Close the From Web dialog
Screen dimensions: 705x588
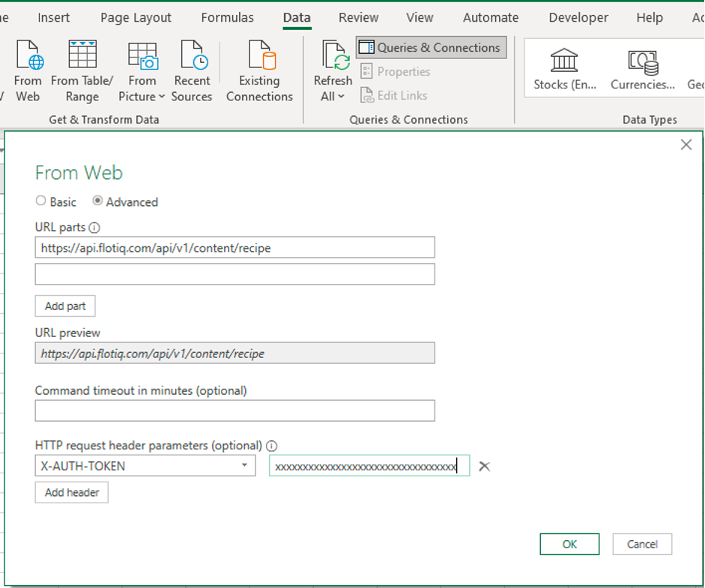click(x=686, y=145)
